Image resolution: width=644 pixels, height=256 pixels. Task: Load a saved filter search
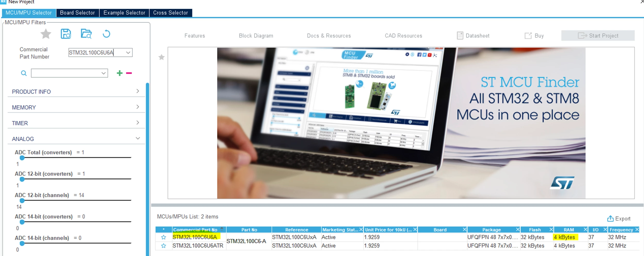tap(86, 34)
